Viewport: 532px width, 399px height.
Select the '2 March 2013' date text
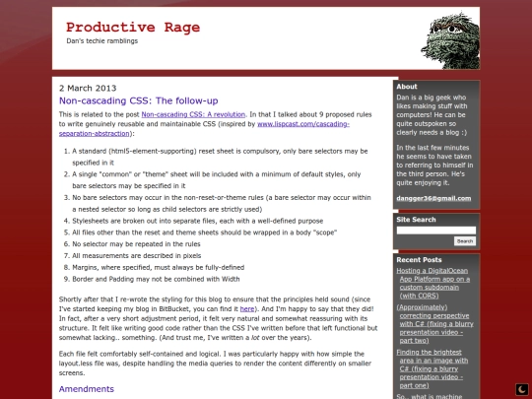[x=88, y=89]
